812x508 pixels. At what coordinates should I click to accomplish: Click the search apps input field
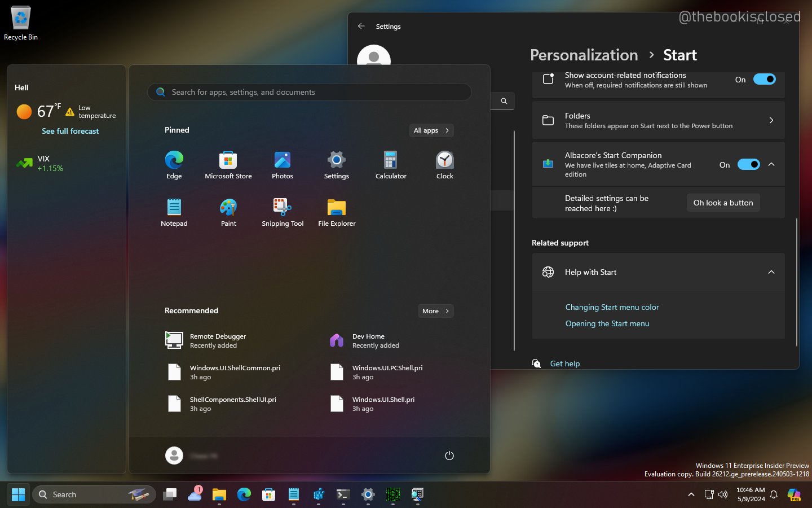pos(310,92)
